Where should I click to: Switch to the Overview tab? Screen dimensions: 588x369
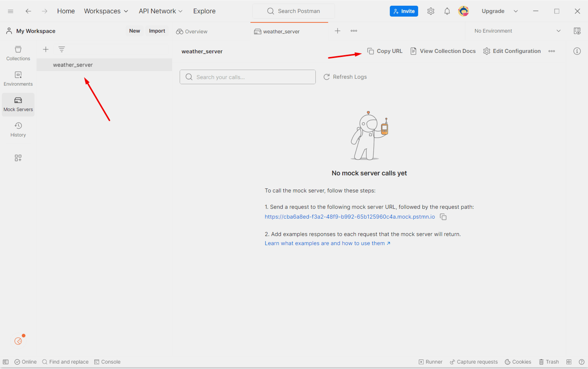click(x=211, y=32)
